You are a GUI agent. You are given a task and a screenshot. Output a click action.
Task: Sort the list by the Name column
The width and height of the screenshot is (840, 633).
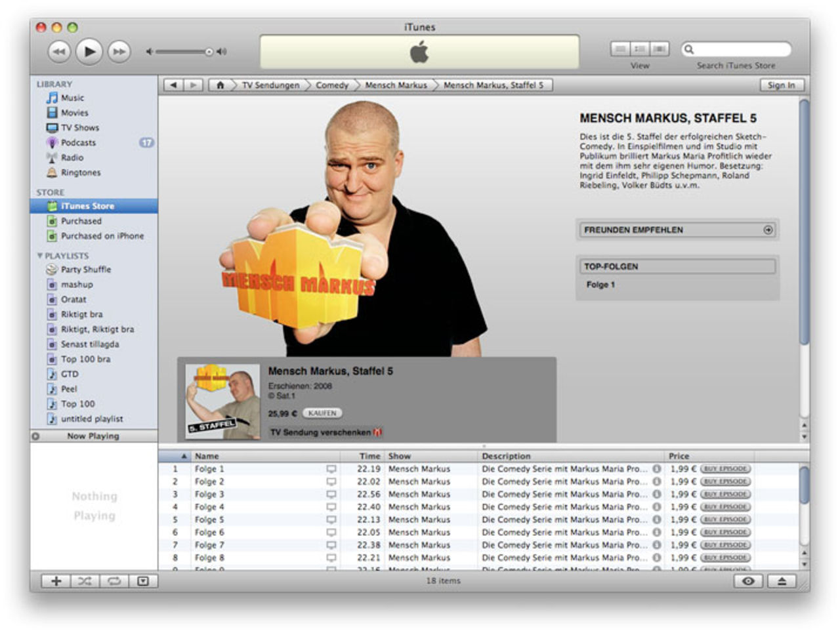click(x=207, y=456)
